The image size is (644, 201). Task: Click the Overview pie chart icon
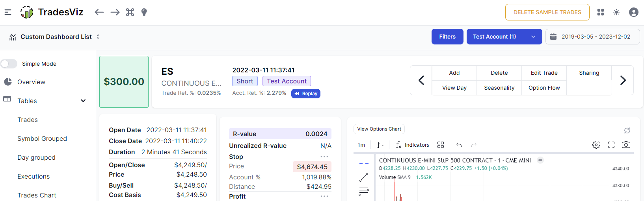(x=8, y=82)
